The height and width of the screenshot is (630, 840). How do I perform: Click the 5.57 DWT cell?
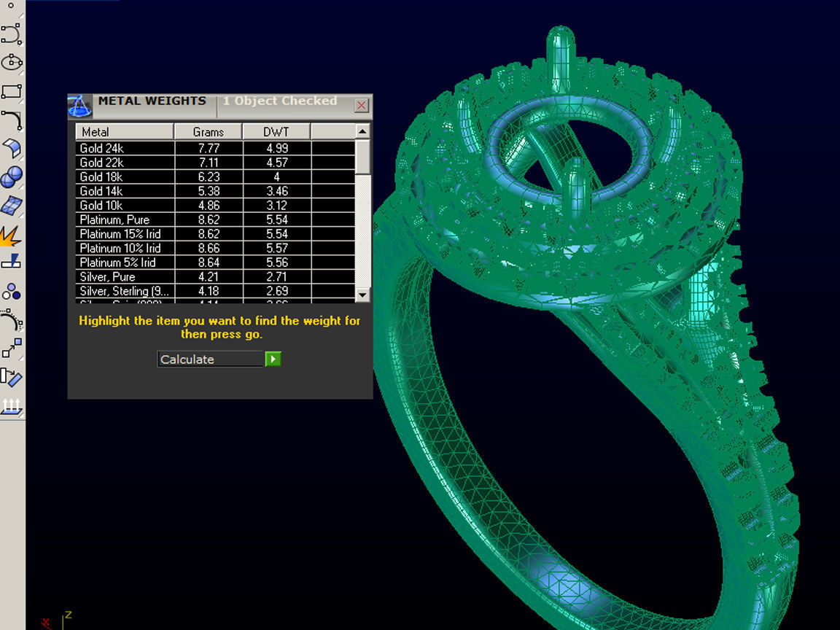(277, 248)
